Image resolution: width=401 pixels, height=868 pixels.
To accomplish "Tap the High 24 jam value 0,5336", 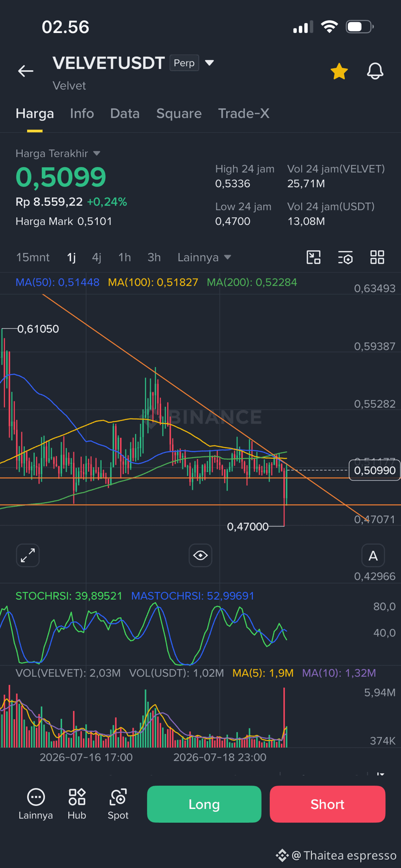I will pos(233,184).
